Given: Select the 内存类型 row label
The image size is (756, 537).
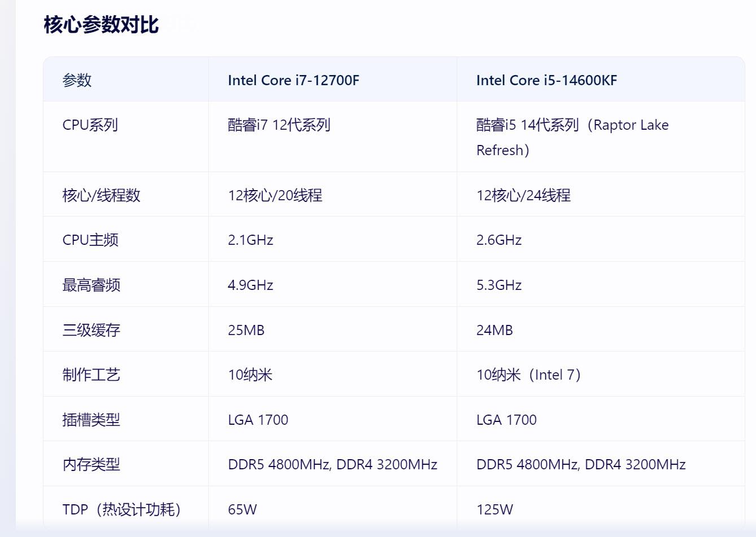Looking at the screenshot, I should coord(91,464).
